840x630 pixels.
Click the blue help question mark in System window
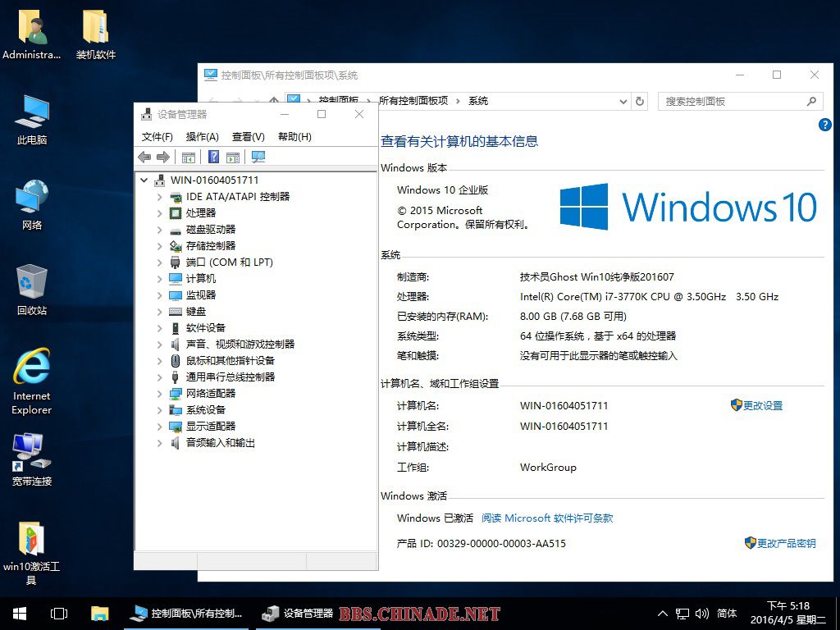(x=825, y=125)
